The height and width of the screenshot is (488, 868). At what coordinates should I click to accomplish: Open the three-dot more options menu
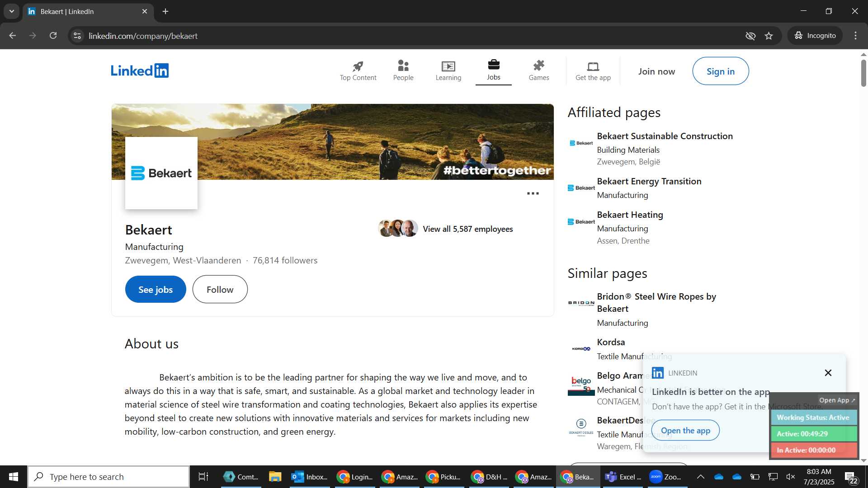(x=533, y=193)
